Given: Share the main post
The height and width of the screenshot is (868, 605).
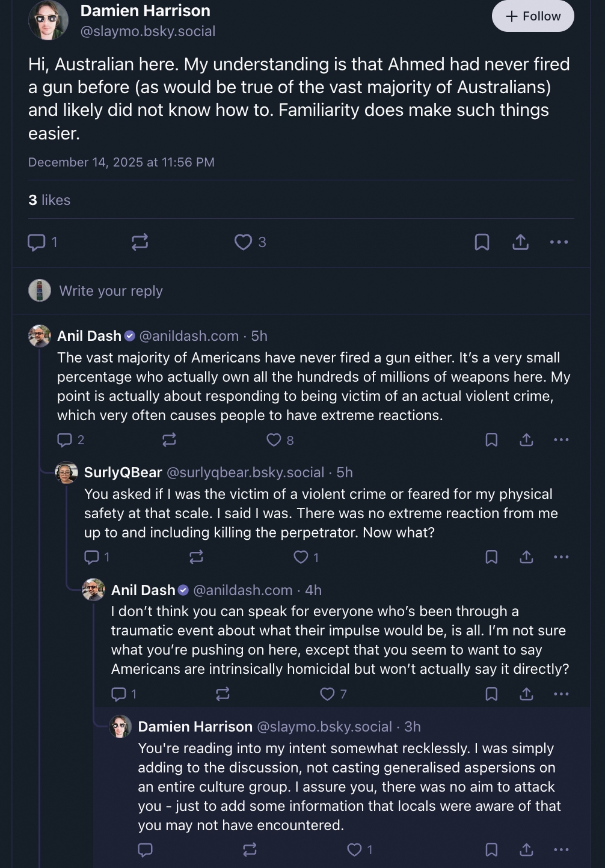Looking at the screenshot, I should pyautogui.click(x=520, y=242).
